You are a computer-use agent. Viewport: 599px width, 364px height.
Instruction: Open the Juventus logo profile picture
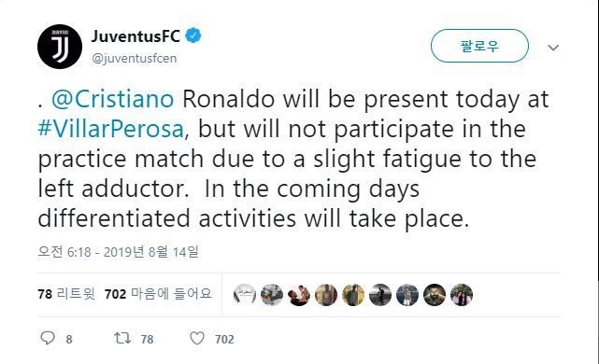(x=60, y=47)
